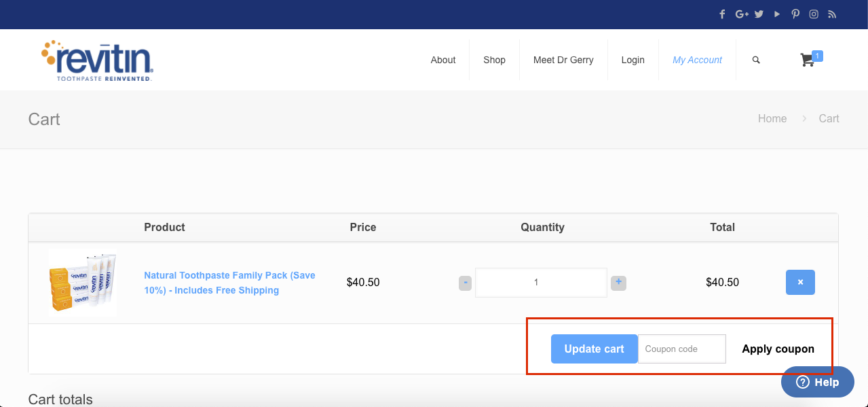
Task: Click the Total column header
Action: point(722,227)
